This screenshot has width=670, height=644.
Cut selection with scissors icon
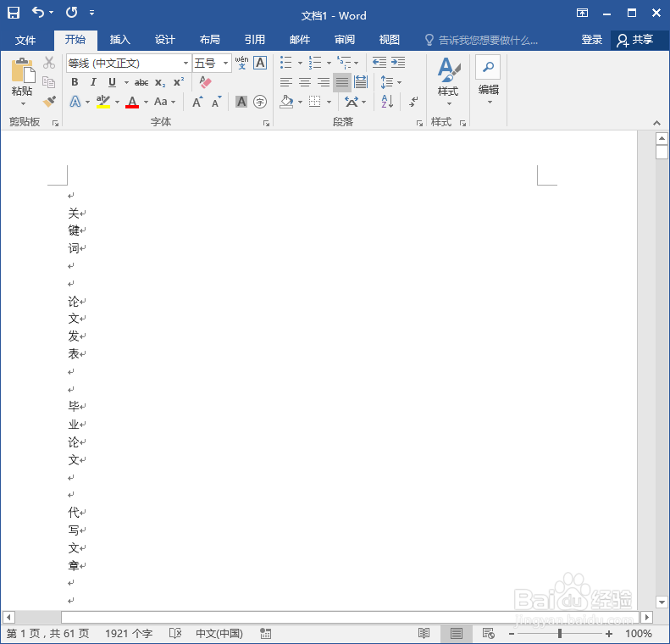tap(49, 64)
